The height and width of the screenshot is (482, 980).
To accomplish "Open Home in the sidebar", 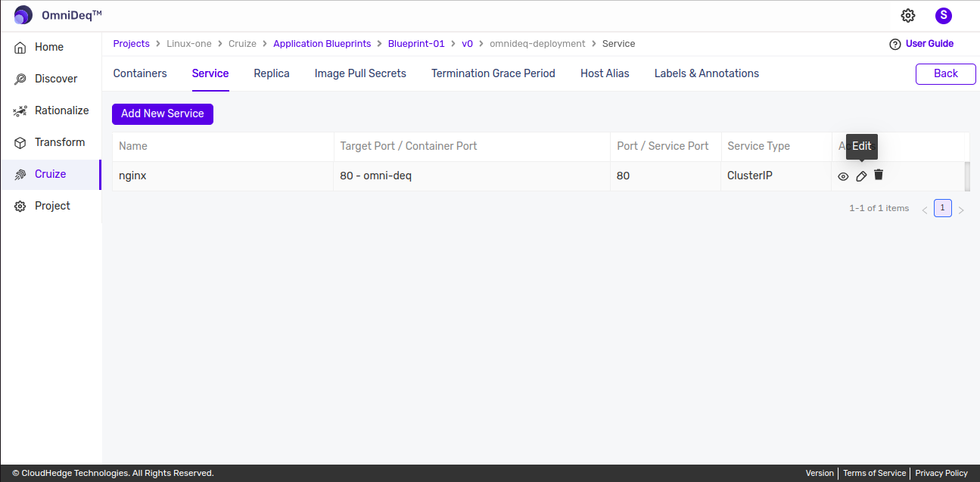I will click(x=51, y=47).
